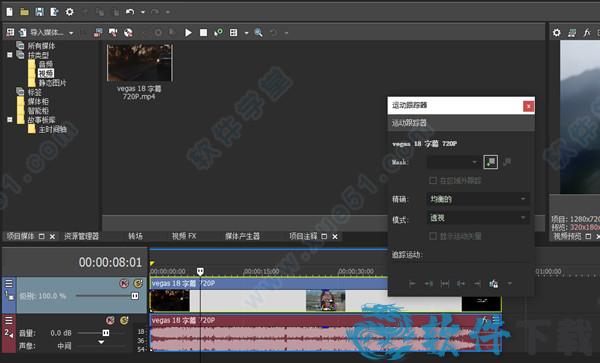Click the timeline playhead cursor marker

tap(200, 272)
